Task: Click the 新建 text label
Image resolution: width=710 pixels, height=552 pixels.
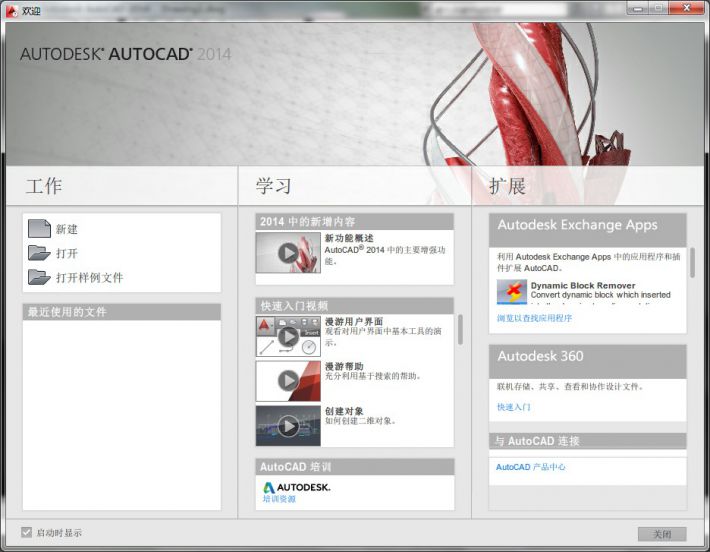Action: tap(67, 229)
